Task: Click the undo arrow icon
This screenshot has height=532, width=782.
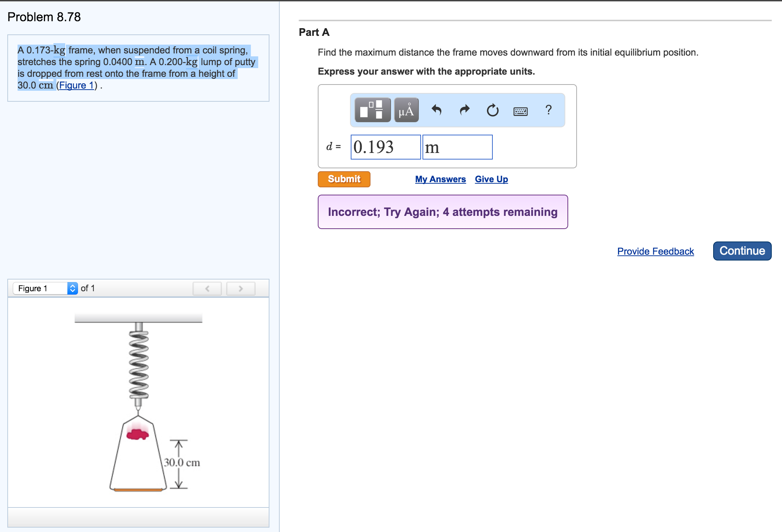Action: pos(436,110)
